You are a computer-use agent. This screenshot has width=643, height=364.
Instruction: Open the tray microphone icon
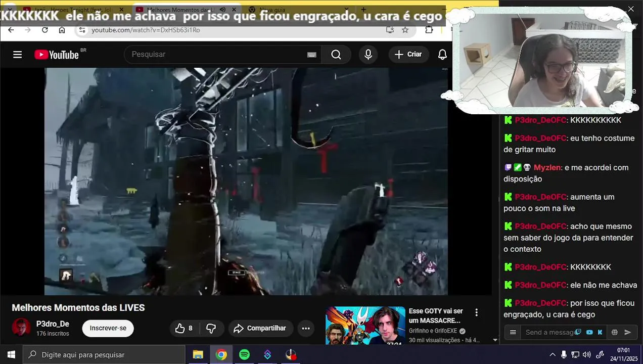coord(564,355)
